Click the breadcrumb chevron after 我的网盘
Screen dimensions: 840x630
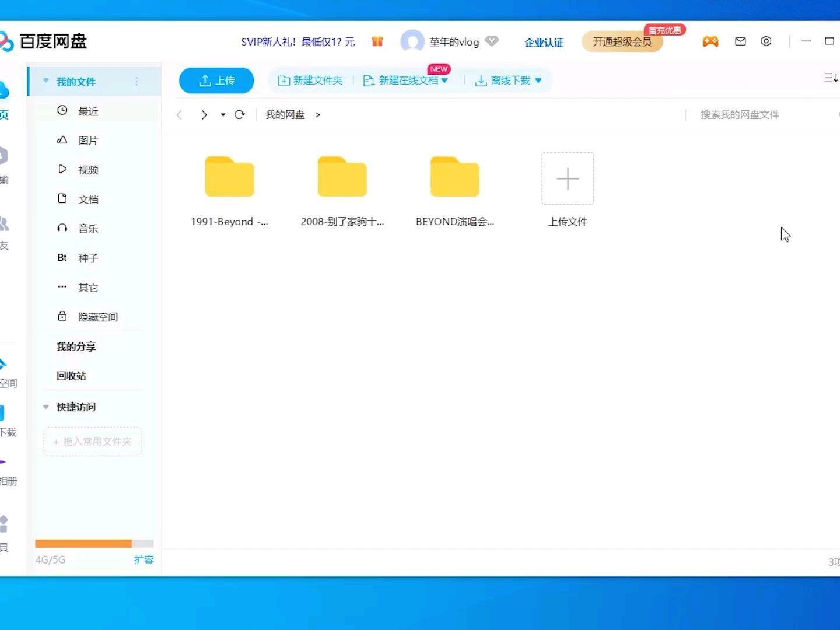[318, 115]
